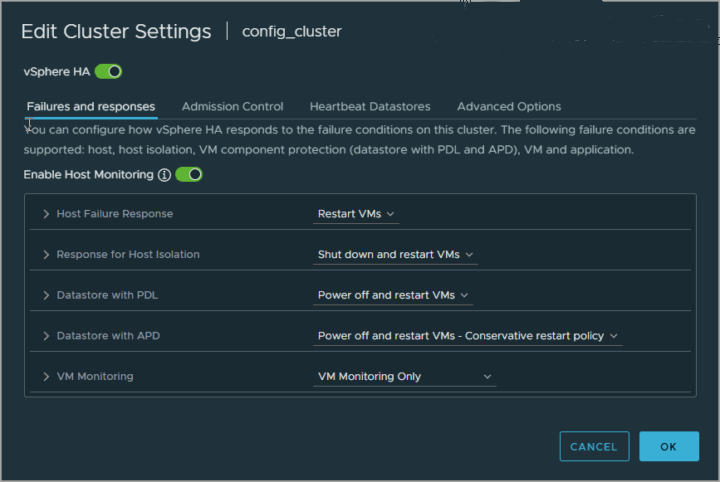Viewport: 720px width, 482px height.
Task: Expand Host Failure Response row
Action: click(x=46, y=214)
